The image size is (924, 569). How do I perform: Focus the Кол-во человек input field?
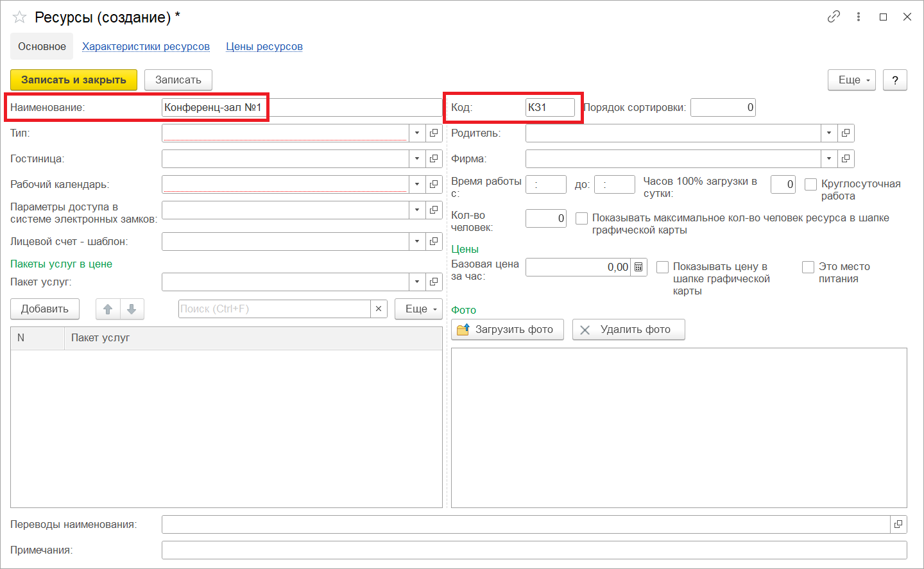[x=546, y=218]
